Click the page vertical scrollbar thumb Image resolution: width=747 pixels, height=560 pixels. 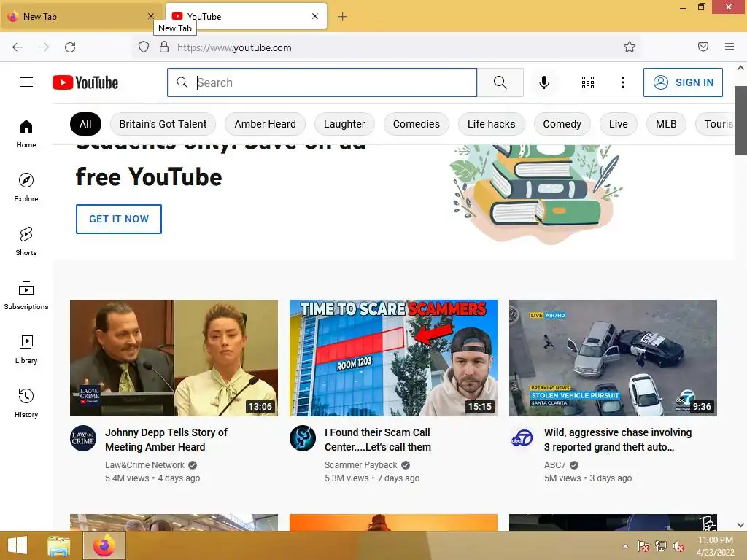[x=740, y=120]
